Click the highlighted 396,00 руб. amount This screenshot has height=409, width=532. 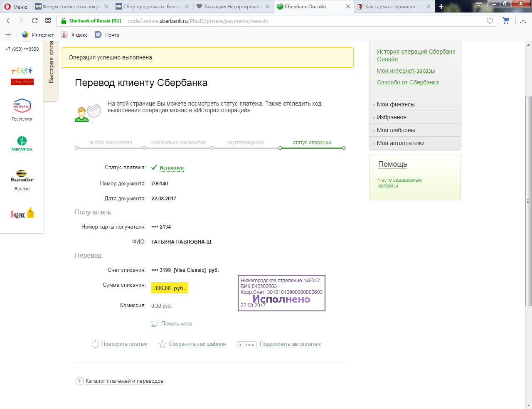pyautogui.click(x=170, y=288)
